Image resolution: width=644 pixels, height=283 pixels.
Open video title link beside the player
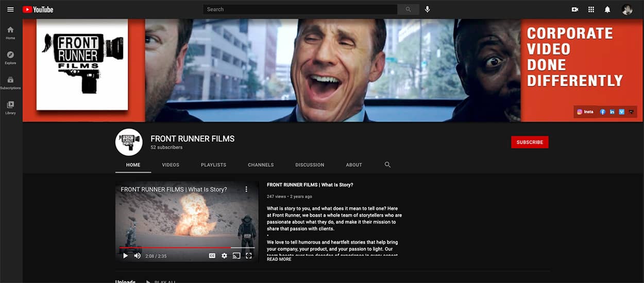[x=310, y=185]
